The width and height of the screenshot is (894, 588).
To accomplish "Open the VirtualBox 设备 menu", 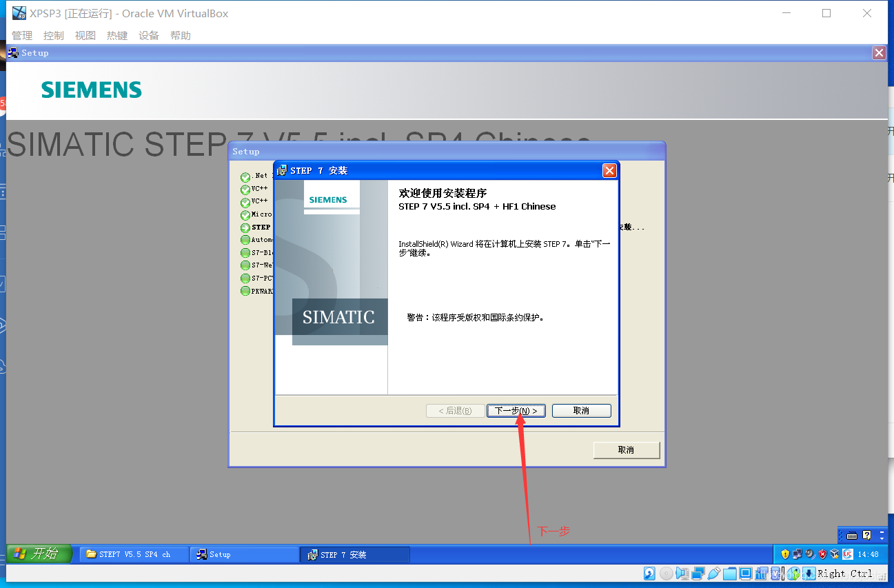I will [x=149, y=36].
